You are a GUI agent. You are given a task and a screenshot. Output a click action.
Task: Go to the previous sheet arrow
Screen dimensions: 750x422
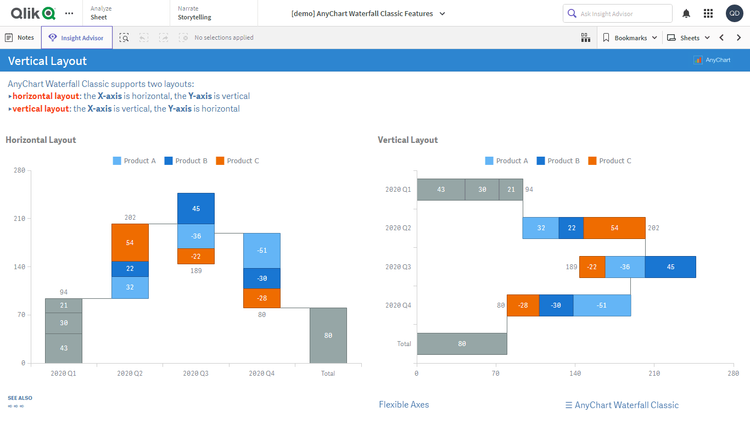(722, 38)
